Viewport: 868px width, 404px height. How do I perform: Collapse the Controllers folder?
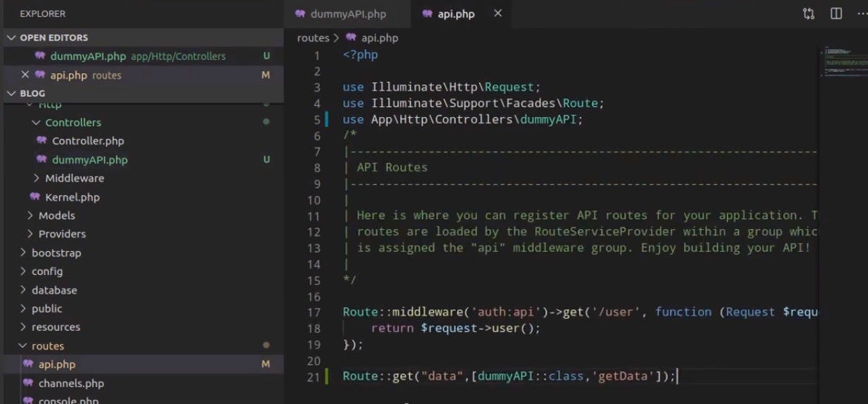point(142,122)
